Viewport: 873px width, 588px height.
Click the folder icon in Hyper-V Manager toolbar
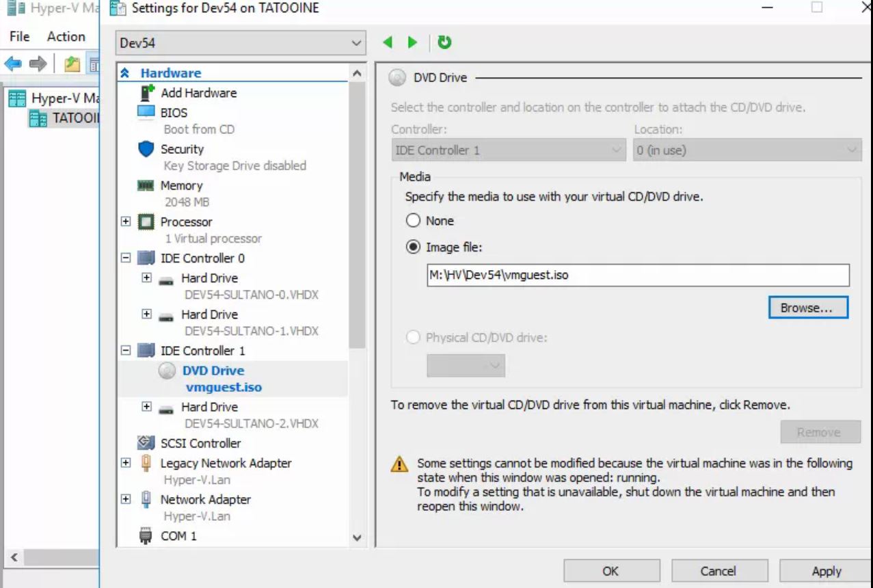point(72,64)
